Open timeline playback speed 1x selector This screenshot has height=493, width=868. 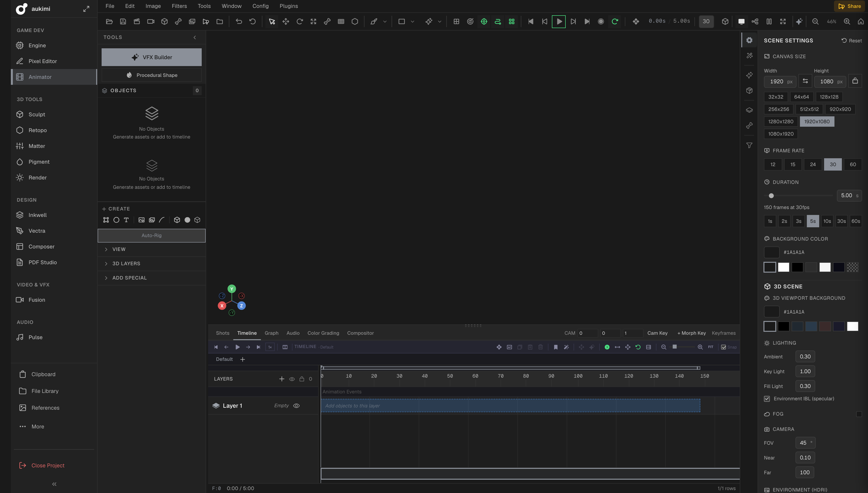(x=270, y=347)
